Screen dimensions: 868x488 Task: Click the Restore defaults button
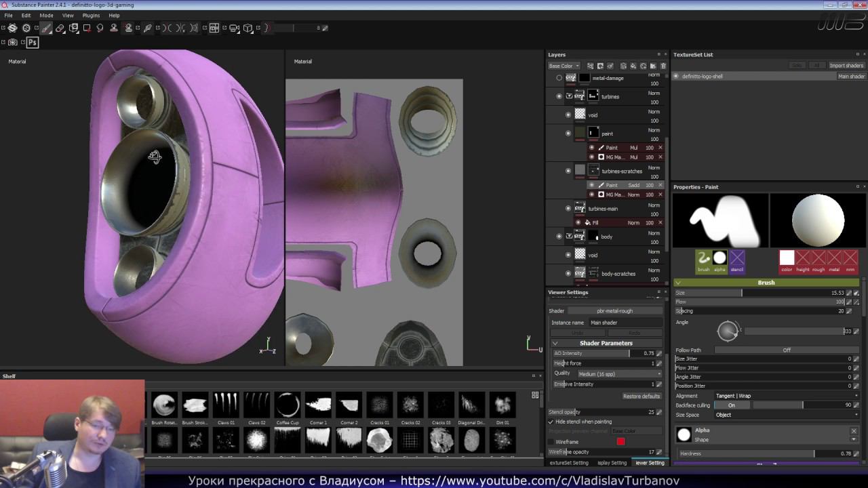pos(641,396)
